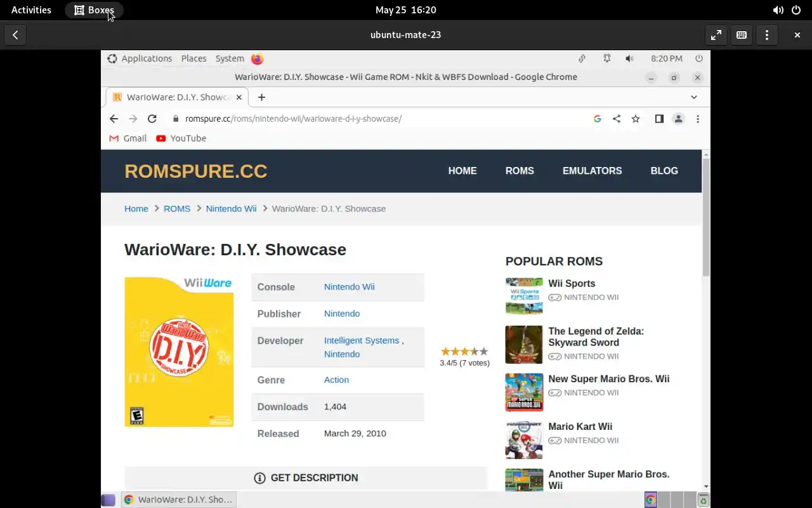Open Boxes three-dot menu

(767, 35)
